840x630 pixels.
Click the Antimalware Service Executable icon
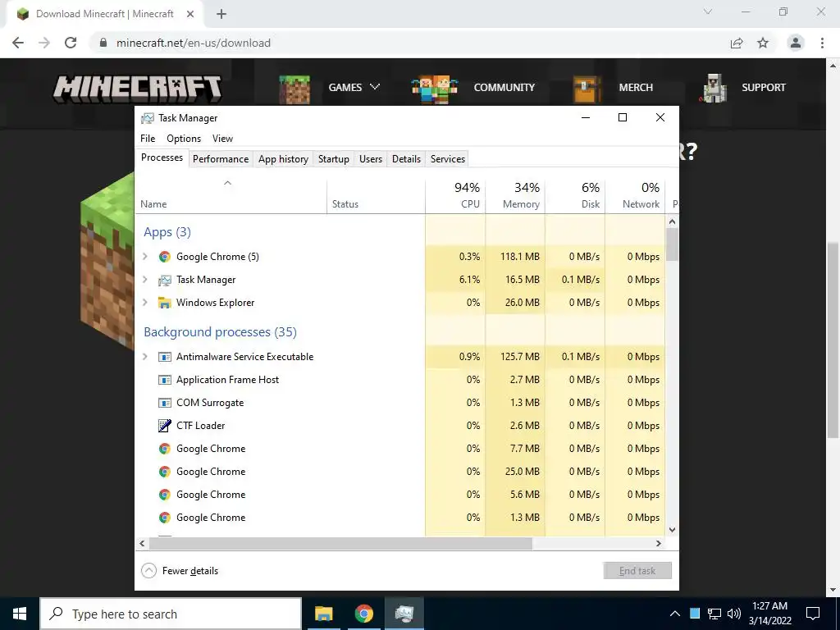coord(164,357)
